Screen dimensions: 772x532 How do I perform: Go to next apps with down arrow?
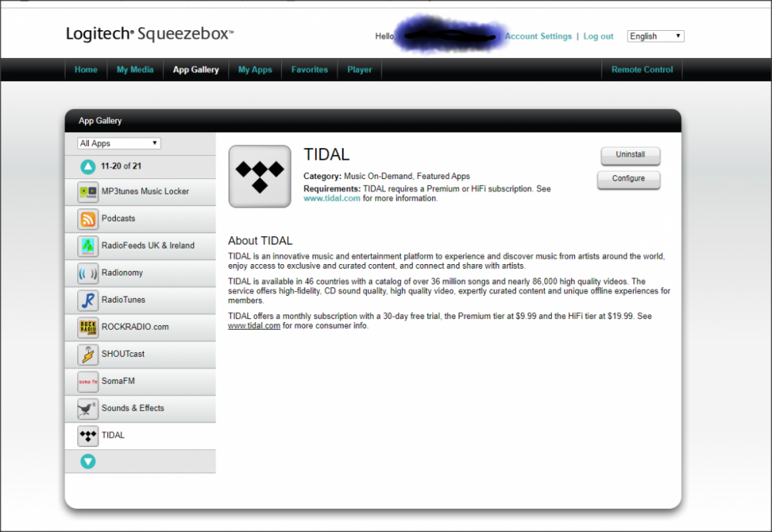pos(88,462)
